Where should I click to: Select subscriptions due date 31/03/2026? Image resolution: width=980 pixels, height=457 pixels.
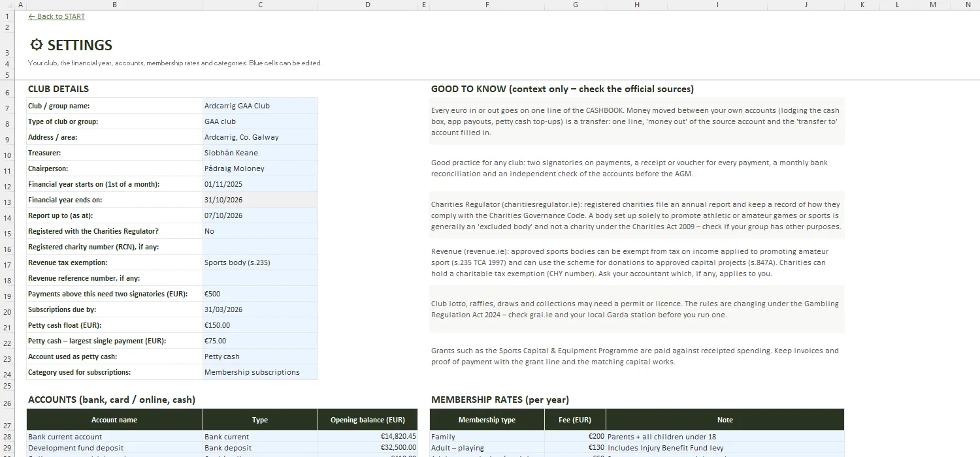pos(260,309)
